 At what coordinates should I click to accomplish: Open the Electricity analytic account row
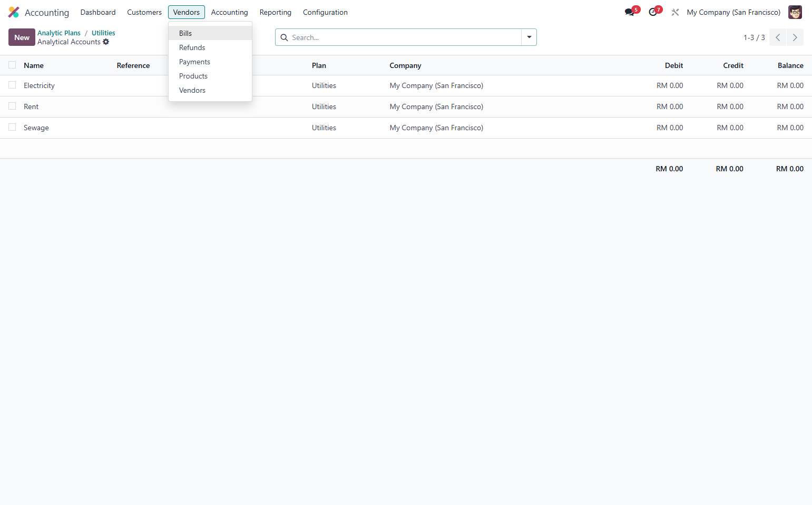[x=406, y=85]
